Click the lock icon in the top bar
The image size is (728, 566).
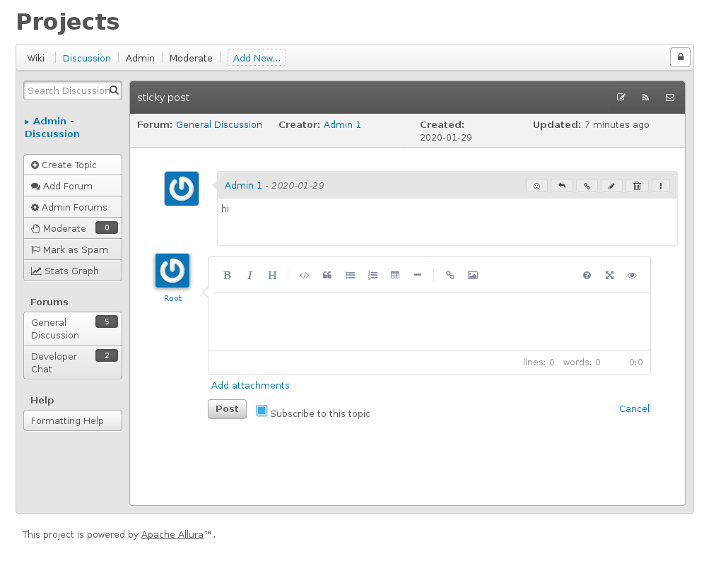tap(681, 57)
